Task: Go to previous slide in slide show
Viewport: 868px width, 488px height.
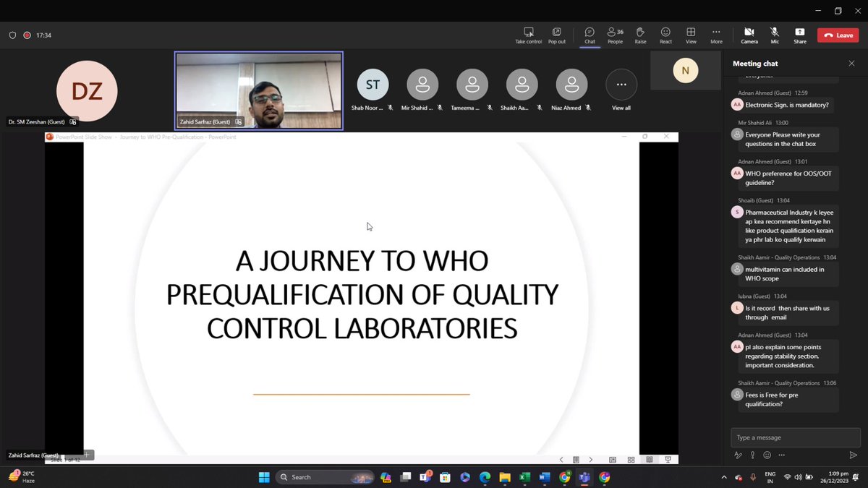Action: (x=561, y=459)
